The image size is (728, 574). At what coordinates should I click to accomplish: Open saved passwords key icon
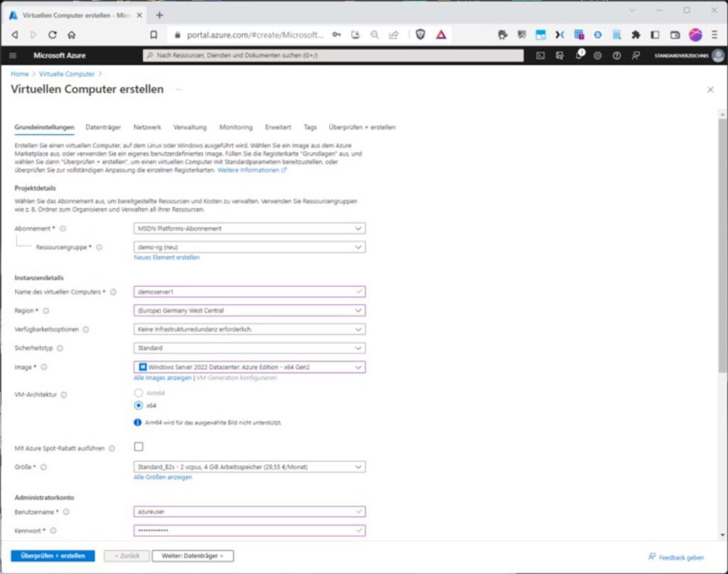click(x=336, y=35)
